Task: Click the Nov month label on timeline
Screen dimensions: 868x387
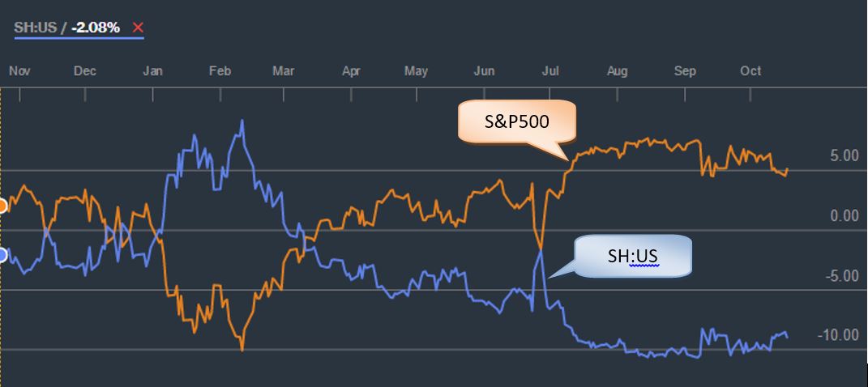Action: tap(19, 71)
